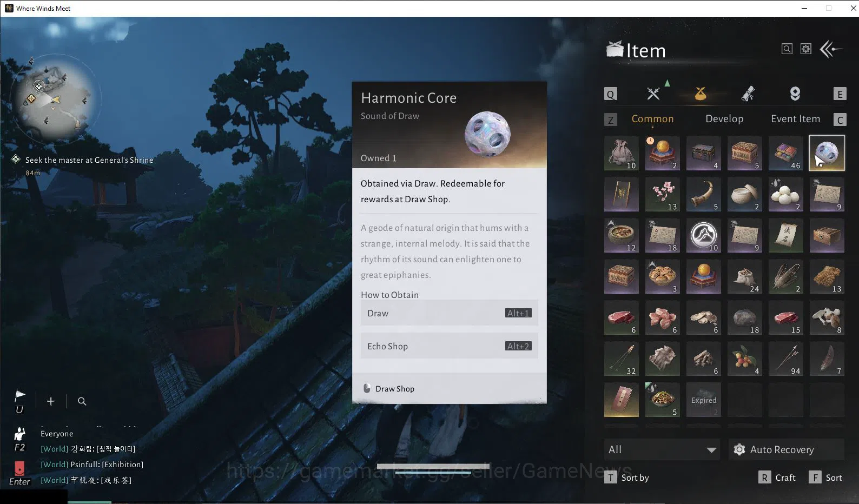
Task: Click the chat search magnifier icon
Action: point(82,401)
